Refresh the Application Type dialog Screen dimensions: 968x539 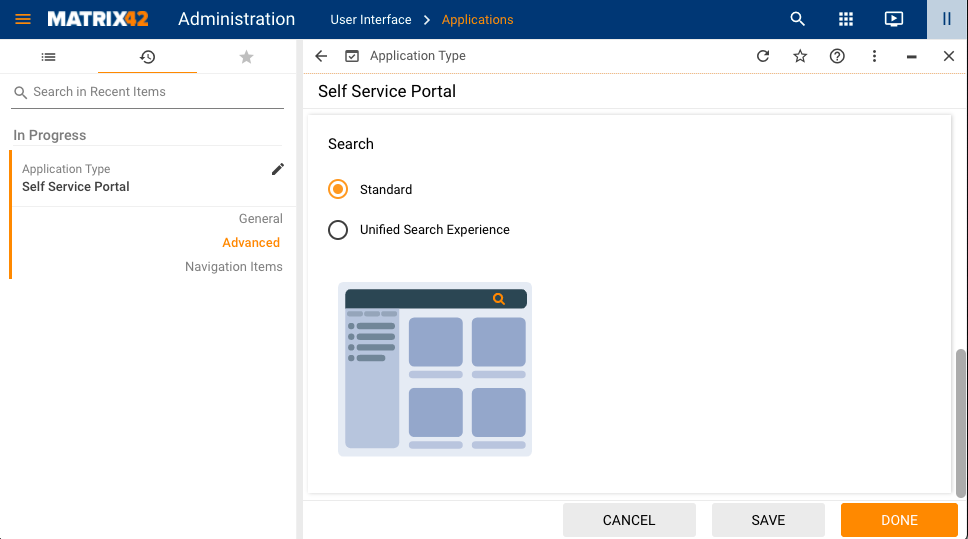(763, 56)
